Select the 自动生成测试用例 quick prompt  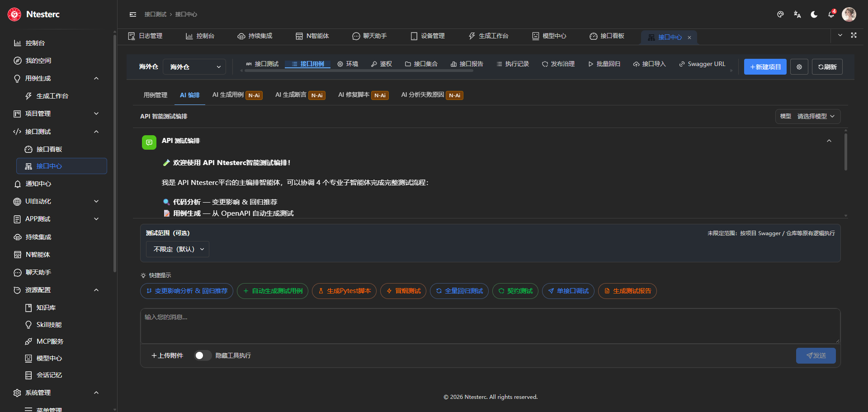coord(273,291)
